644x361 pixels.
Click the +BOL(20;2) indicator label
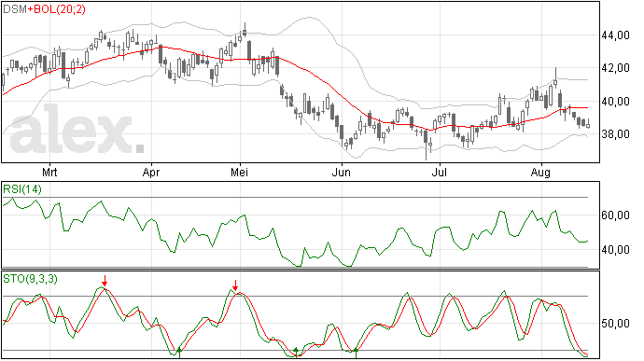click(x=57, y=8)
